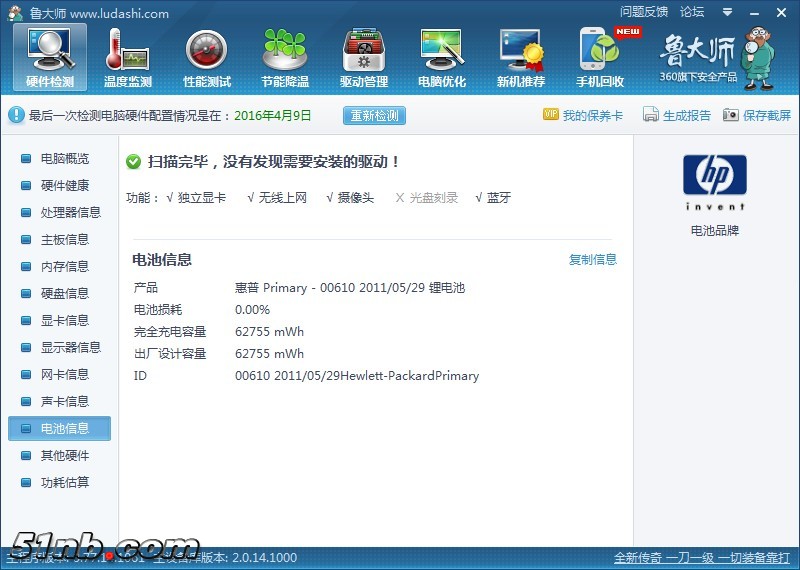800x570 pixels.
Task: Open the 新机推荐 new PC recommendation icon
Action: click(521, 57)
